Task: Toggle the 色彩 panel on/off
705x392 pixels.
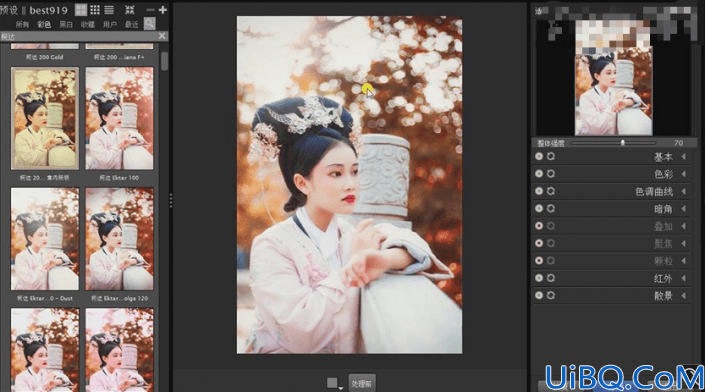Action: [539, 174]
